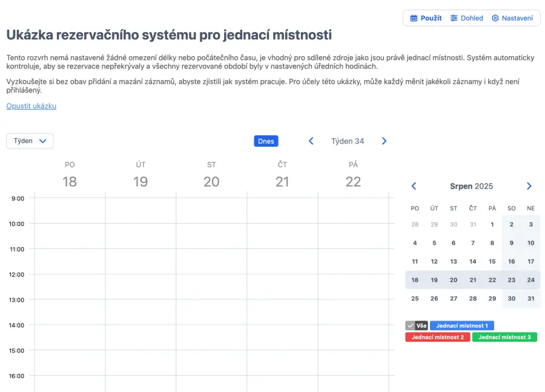The image size is (545, 392).
Task: Click the gear icon for Nastavení
Action: pos(495,18)
